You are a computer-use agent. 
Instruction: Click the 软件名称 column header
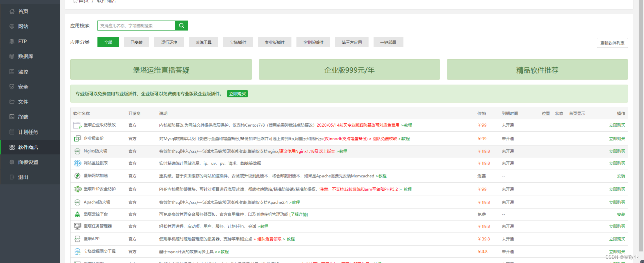click(x=82, y=113)
